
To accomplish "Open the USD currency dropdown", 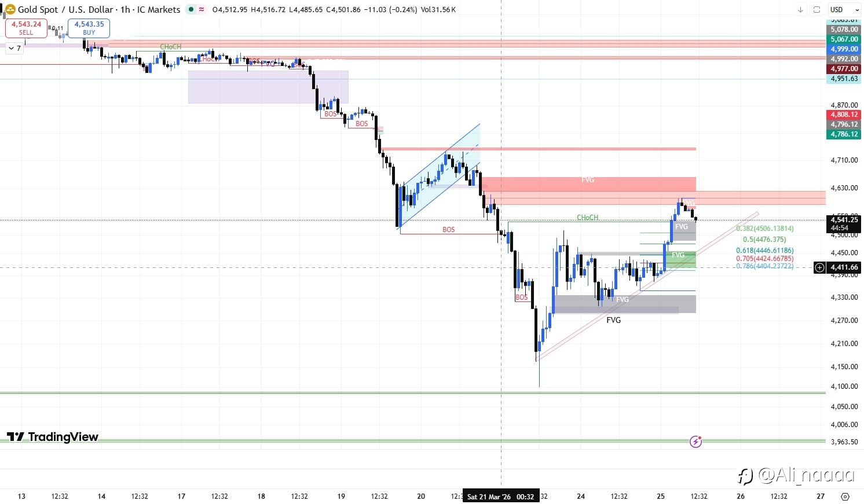I will pos(844,9).
